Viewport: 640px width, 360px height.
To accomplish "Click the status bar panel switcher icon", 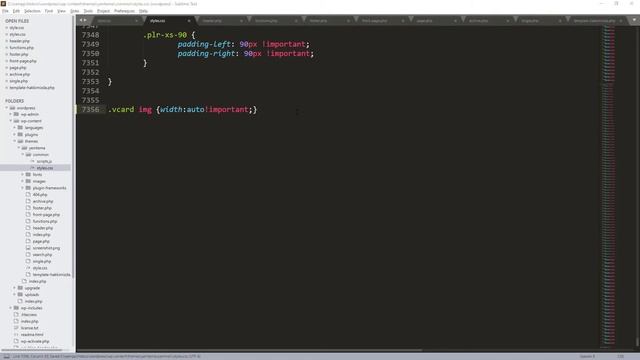I will 7,356.
